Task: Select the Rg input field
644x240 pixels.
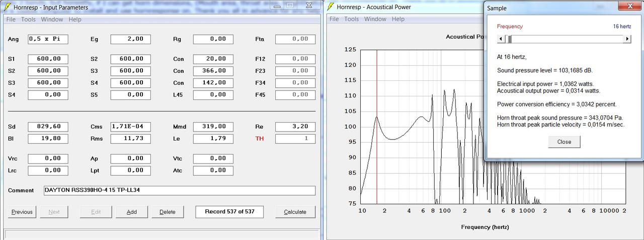Action: 213,39
